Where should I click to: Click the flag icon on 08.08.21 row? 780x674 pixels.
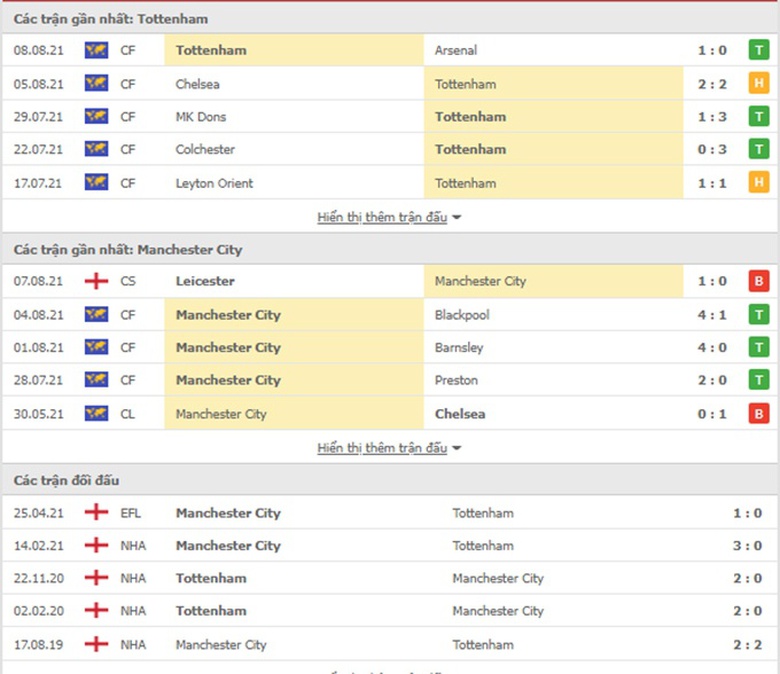(96, 50)
